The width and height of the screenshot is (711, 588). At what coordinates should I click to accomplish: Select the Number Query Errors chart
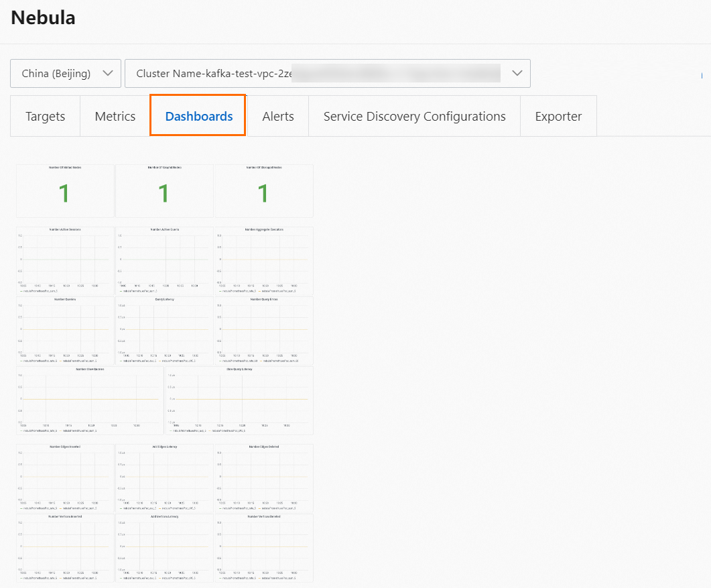pyautogui.click(x=264, y=331)
